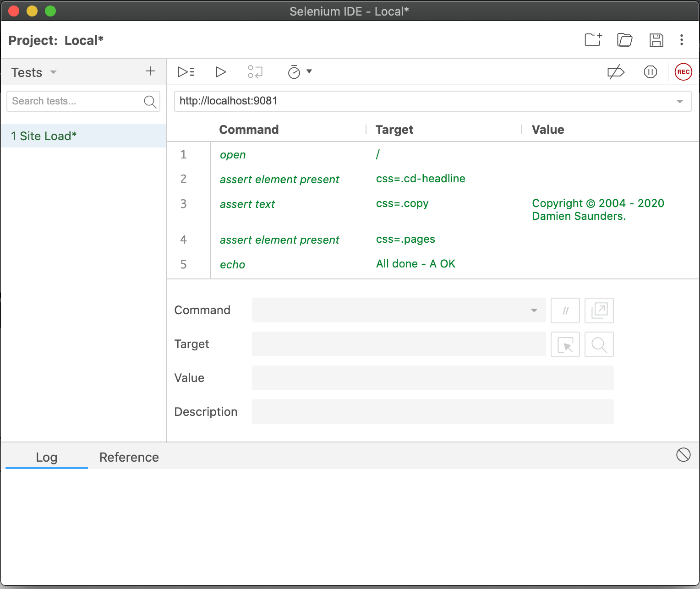Click the search magnifier in tests search box
The width and height of the screenshot is (700, 589).
click(150, 101)
